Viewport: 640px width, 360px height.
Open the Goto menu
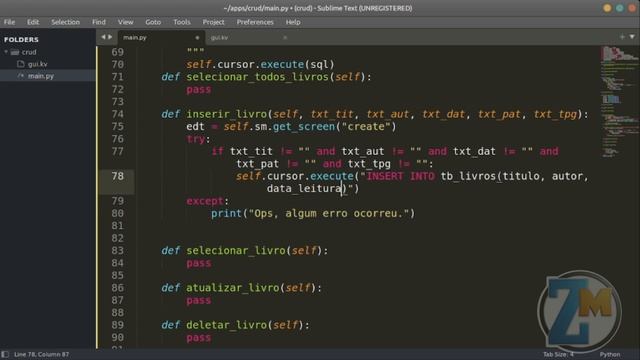153,22
